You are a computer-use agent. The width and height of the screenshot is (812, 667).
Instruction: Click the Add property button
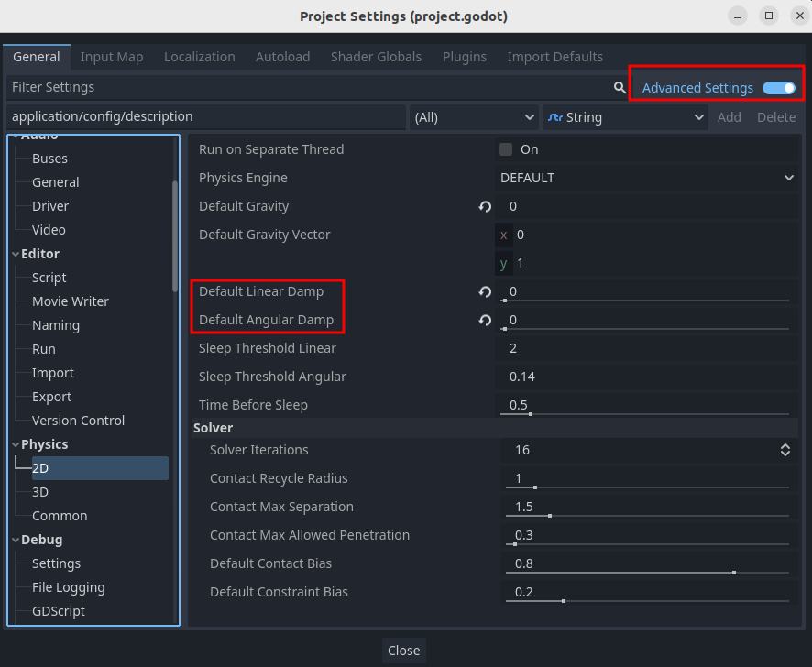point(729,117)
